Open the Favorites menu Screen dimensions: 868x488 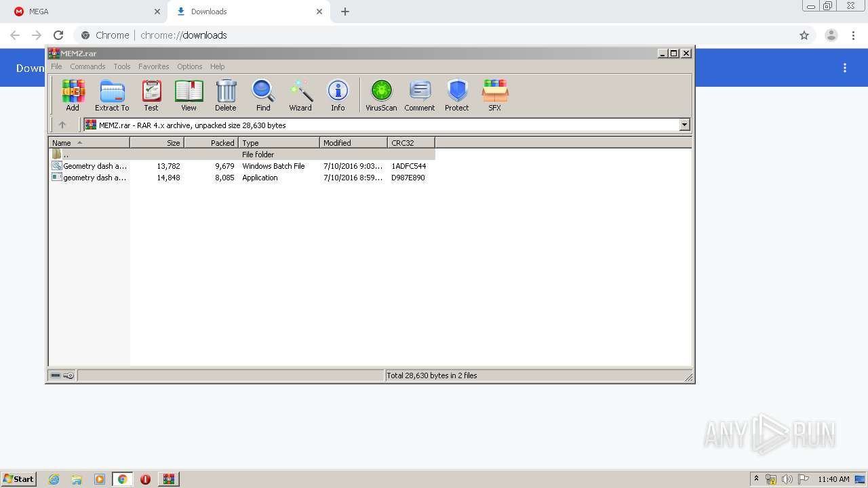[154, 66]
